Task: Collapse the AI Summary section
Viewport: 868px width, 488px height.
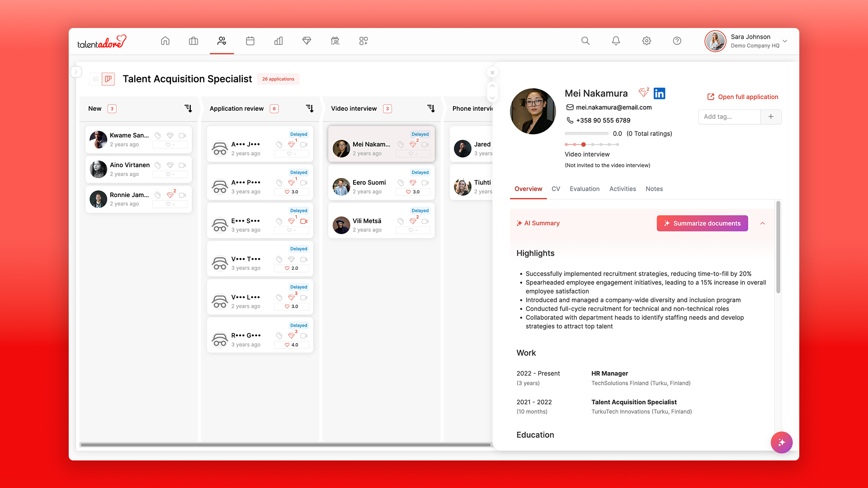Action: pyautogui.click(x=763, y=223)
